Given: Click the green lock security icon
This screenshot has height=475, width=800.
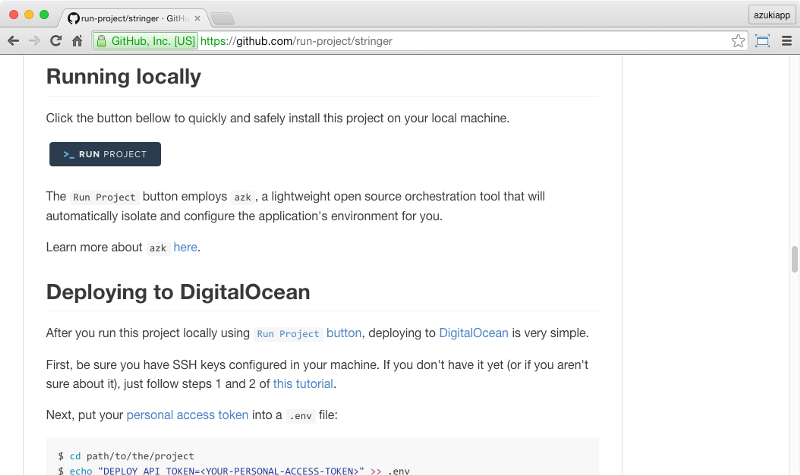Looking at the screenshot, I should coord(102,41).
